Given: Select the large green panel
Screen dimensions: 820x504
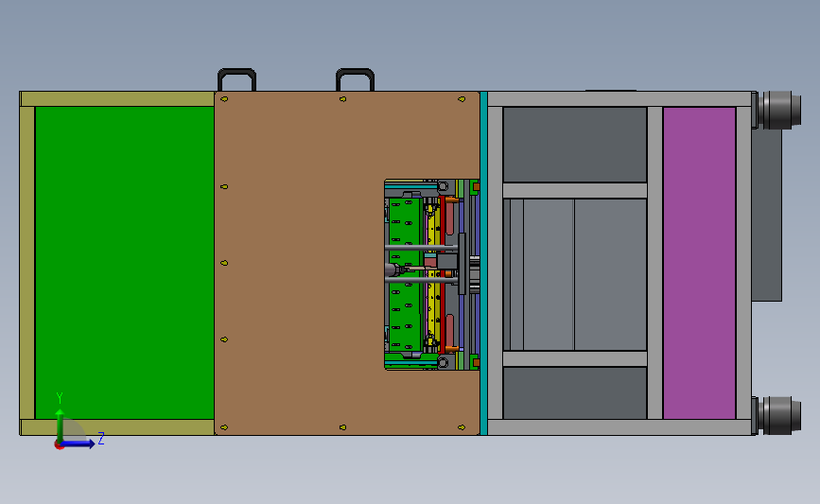Looking at the screenshot, I should point(125,263).
